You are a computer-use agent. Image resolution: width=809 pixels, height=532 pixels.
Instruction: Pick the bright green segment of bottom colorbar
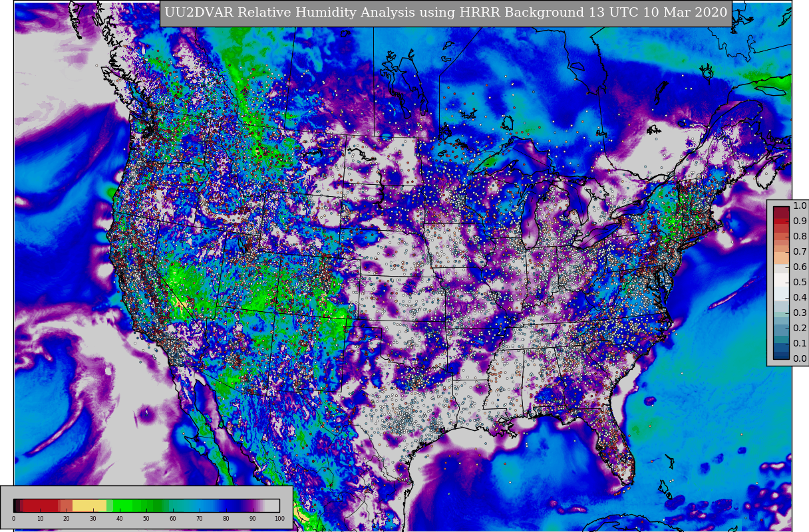click(122, 505)
